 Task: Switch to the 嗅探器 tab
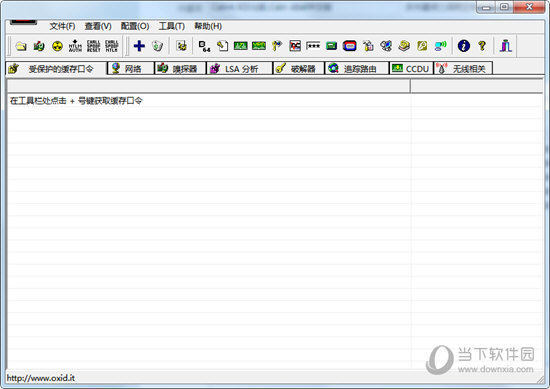pos(180,68)
